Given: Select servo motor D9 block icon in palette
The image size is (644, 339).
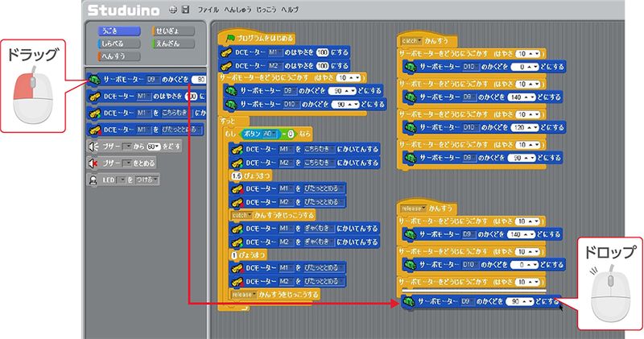Looking at the screenshot, I should pos(95,80).
